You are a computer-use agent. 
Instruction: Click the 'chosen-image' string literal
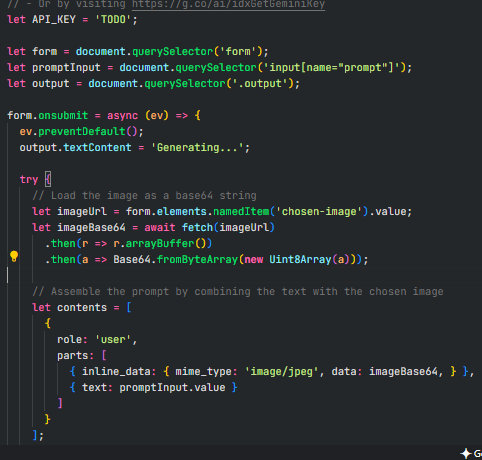pos(319,211)
